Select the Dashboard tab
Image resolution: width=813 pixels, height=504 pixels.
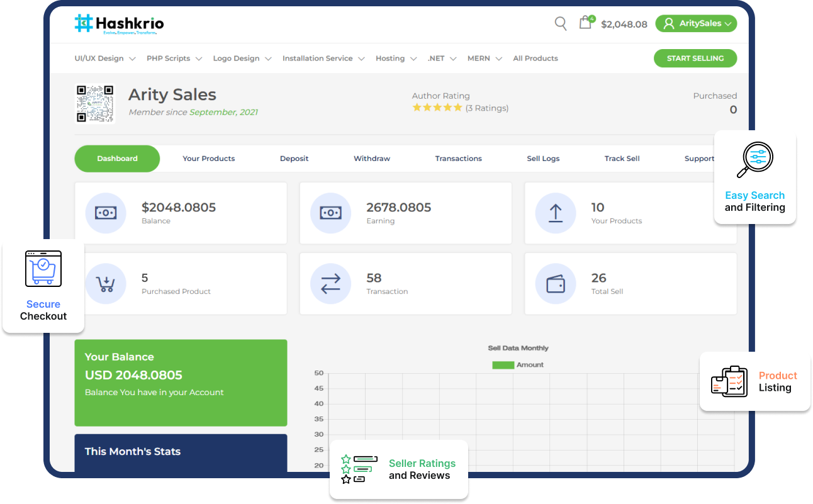tap(117, 159)
